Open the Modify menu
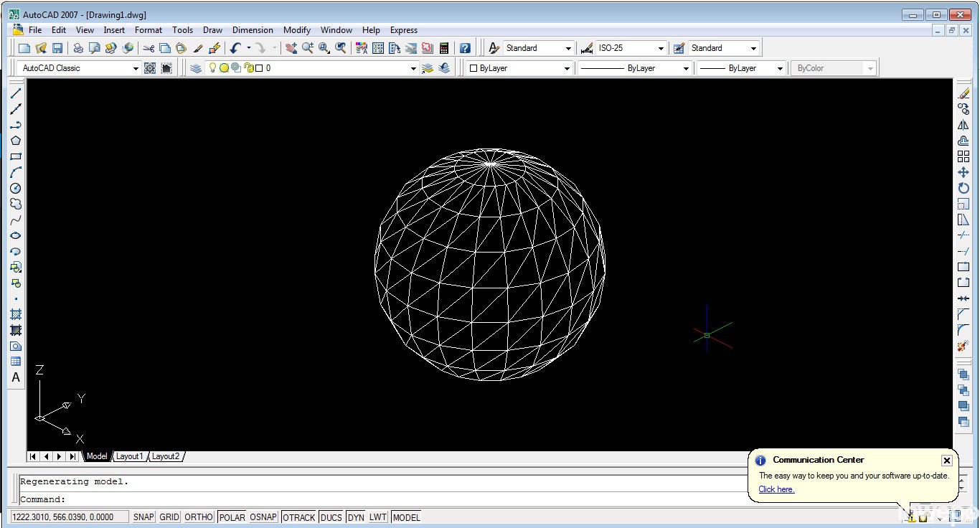Screen dimensions: 980x528 [x=296, y=30]
